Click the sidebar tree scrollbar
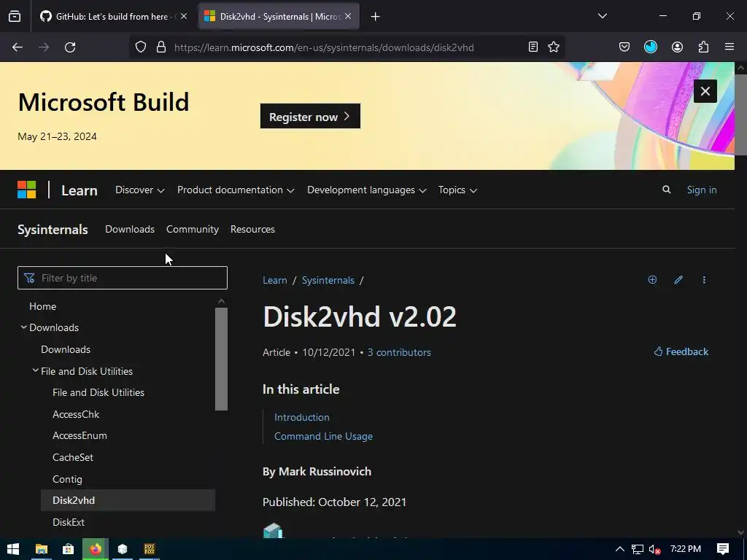Image resolution: width=747 pixels, height=560 pixels. [221, 359]
